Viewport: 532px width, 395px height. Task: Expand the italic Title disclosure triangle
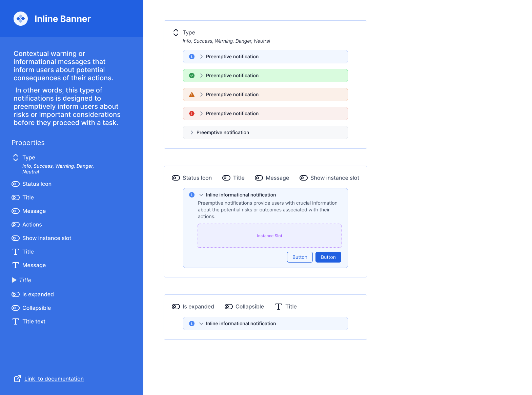14,280
